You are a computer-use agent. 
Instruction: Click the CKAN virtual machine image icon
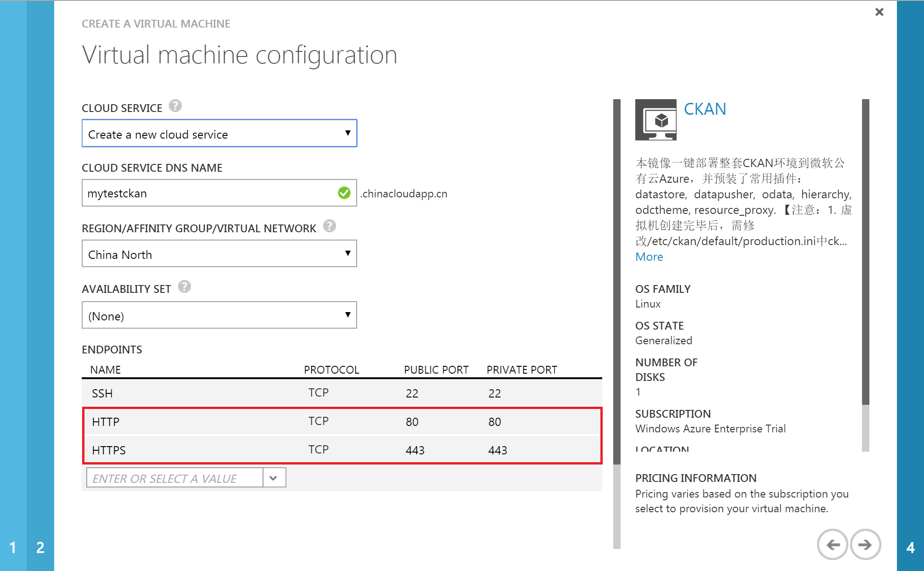[x=655, y=120]
